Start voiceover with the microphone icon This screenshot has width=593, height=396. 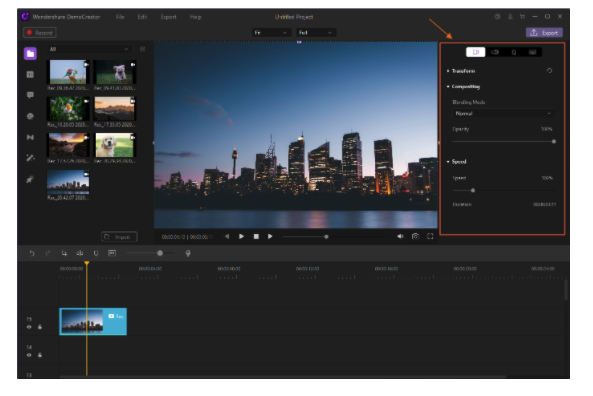(188, 253)
